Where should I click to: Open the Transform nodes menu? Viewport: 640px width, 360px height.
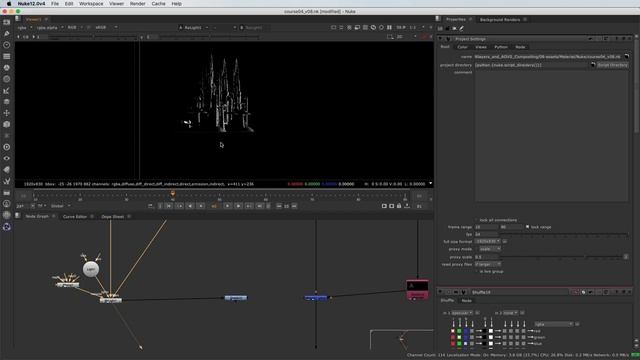pos(7,113)
